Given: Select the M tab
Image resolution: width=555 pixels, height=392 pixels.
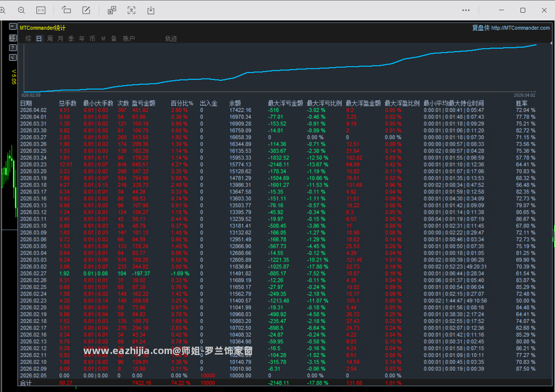Looking at the screenshot, I should point(103,38).
